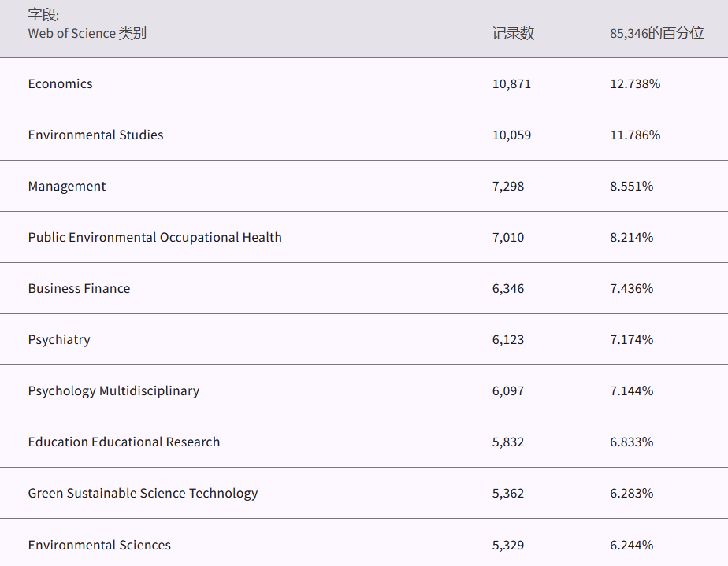Click the 12.738% percentage value
The image size is (728, 566).
point(634,83)
